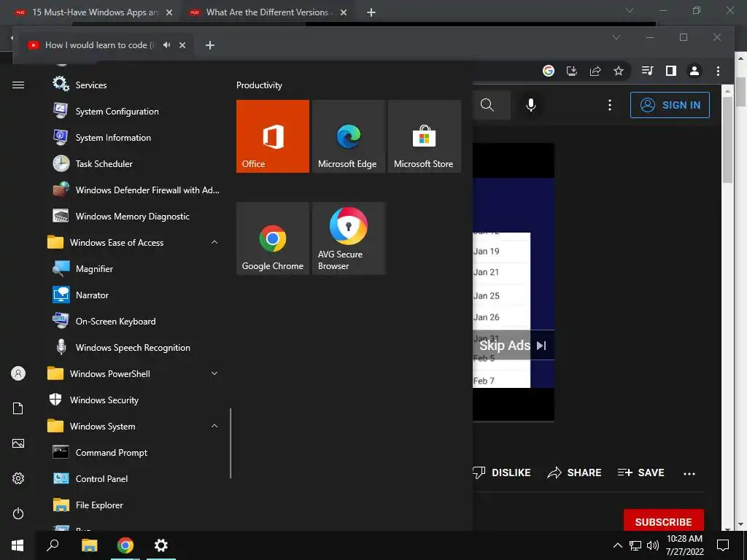The width and height of the screenshot is (747, 560).
Task: Open more actions ellipsis beside SAVE
Action: [x=689, y=473]
